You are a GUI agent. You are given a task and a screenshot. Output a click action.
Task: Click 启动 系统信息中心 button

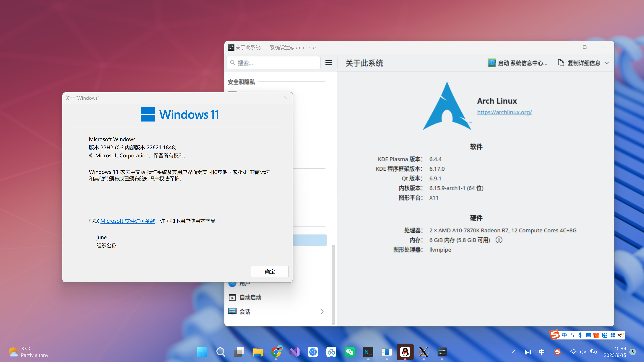click(518, 63)
